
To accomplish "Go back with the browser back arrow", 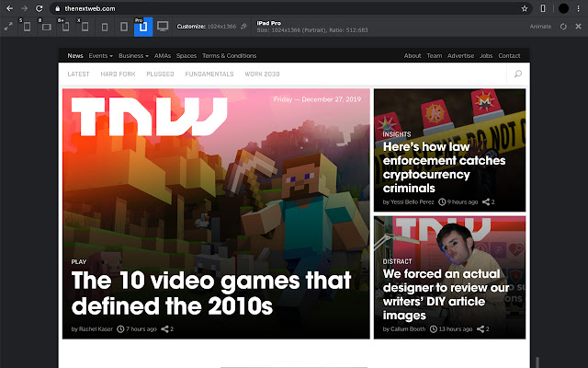I will 10,8.
